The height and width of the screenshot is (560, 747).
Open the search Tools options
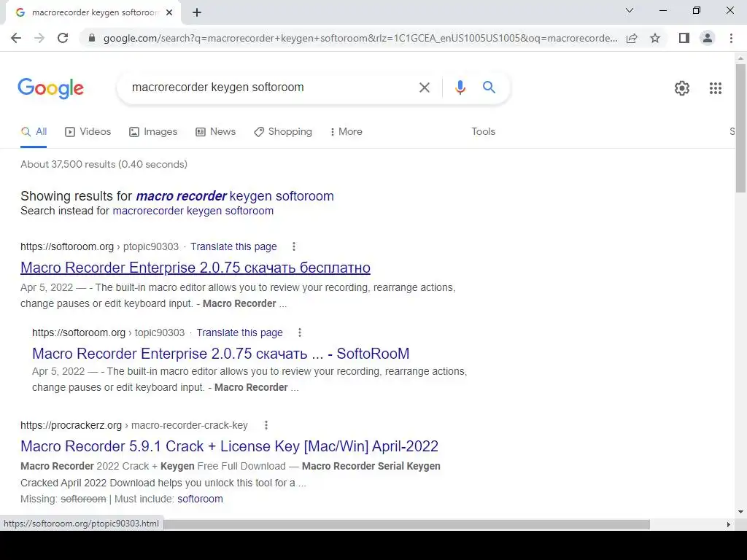tap(483, 132)
